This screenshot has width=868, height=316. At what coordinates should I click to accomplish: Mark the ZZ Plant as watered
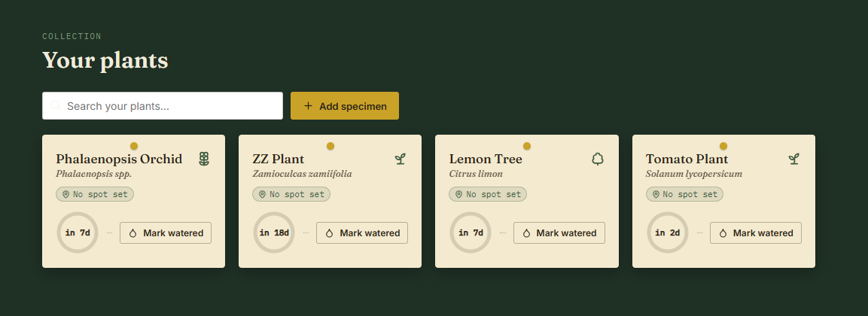pyautogui.click(x=362, y=233)
